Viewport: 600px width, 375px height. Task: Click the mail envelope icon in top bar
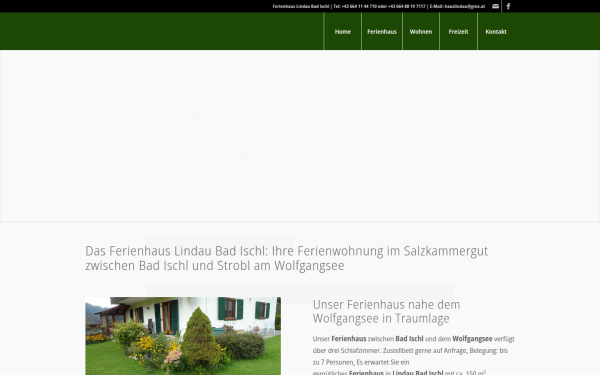[x=495, y=6]
